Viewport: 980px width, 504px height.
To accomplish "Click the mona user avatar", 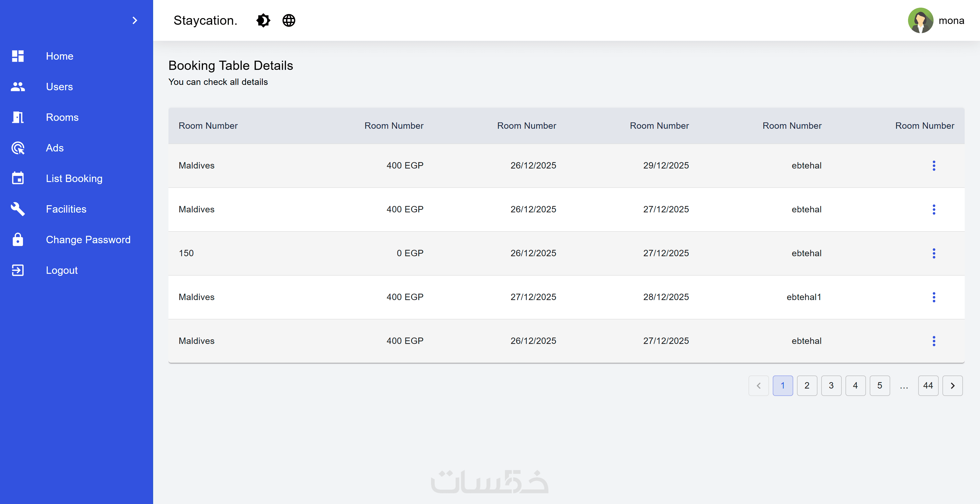I will point(920,21).
